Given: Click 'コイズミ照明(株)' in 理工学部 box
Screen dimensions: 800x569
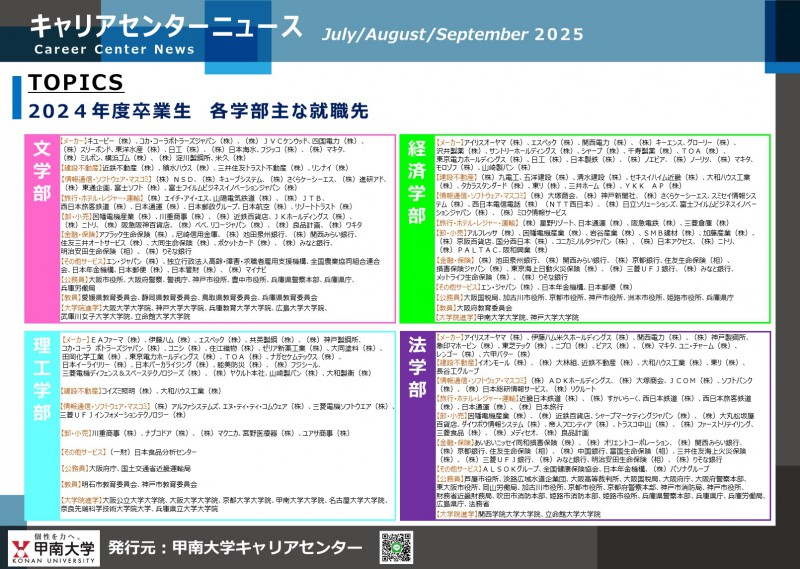Looking at the screenshot, I should click(127, 391).
